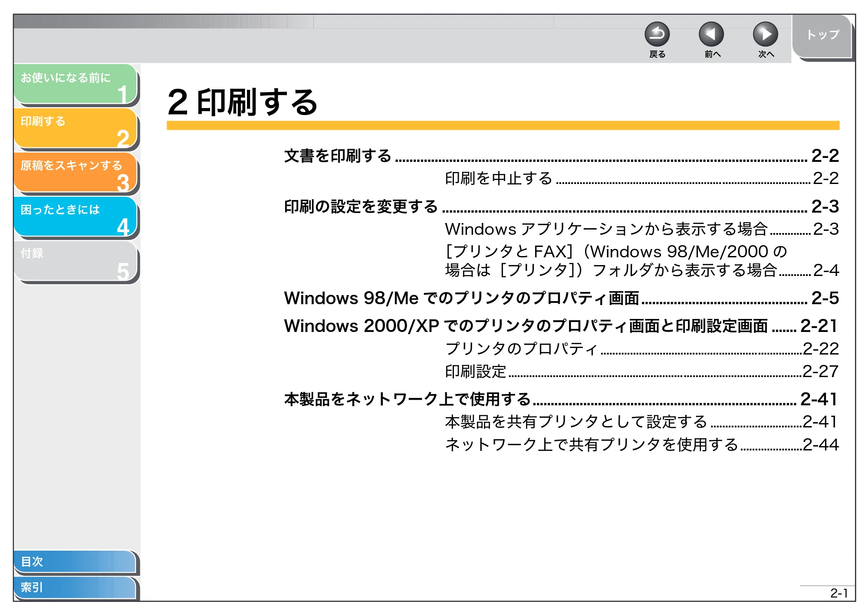Go to 困ったときには chapter 4 tab
Screen dimensions: 868x614
pyautogui.click(x=76, y=217)
